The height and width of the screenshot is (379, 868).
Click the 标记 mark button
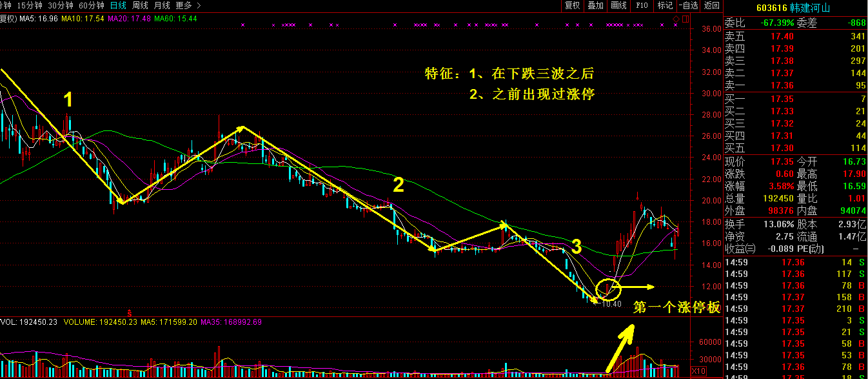pos(664,6)
